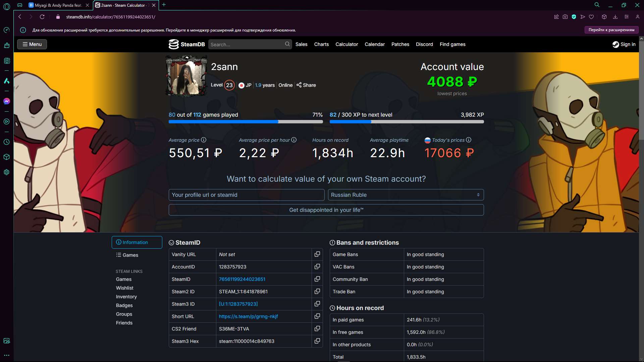Open Calendar in top navigation
Image resolution: width=644 pixels, height=362 pixels.
click(375, 44)
